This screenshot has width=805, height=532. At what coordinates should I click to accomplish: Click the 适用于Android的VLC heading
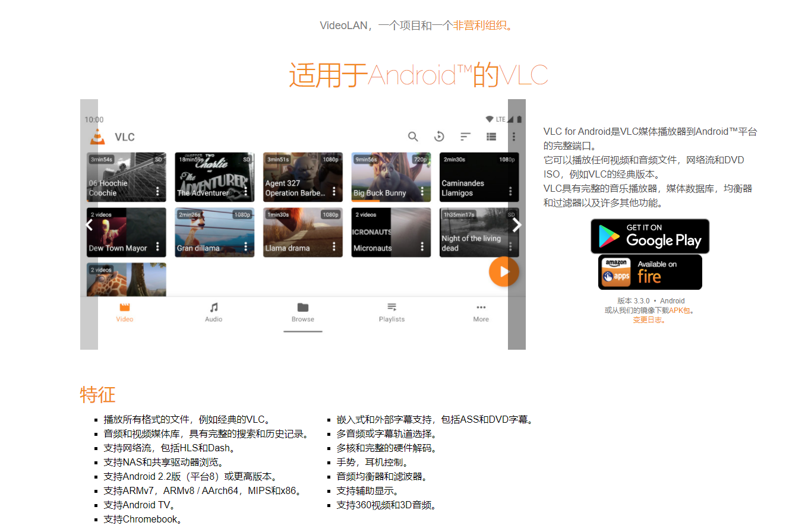click(418, 75)
